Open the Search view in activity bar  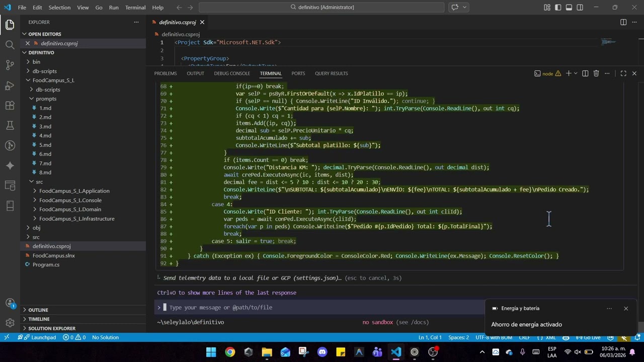pyautogui.click(x=10, y=45)
